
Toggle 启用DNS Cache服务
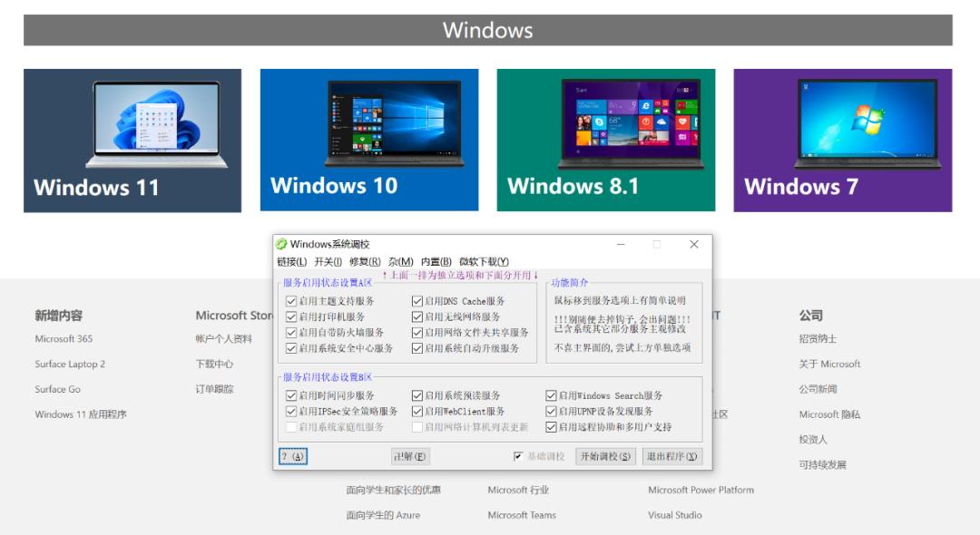[416, 300]
